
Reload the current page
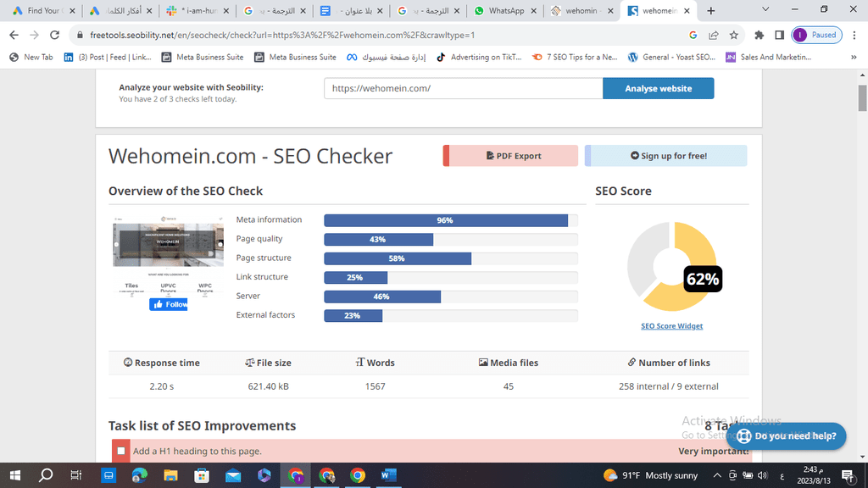(x=54, y=35)
